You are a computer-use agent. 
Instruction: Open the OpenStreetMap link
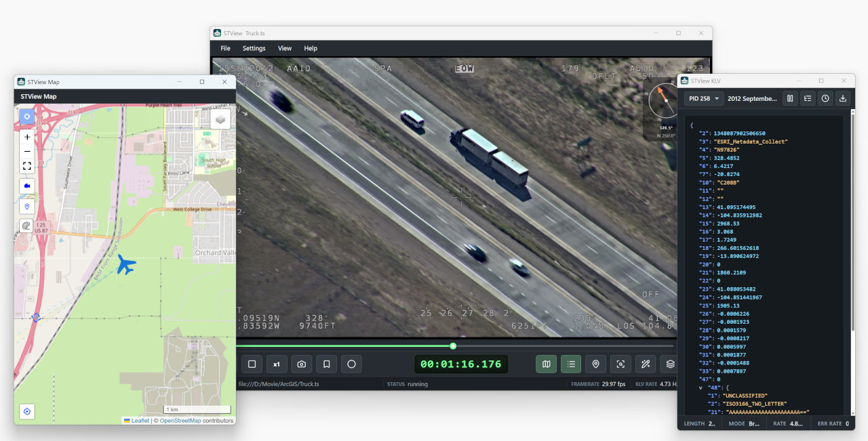click(x=180, y=421)
